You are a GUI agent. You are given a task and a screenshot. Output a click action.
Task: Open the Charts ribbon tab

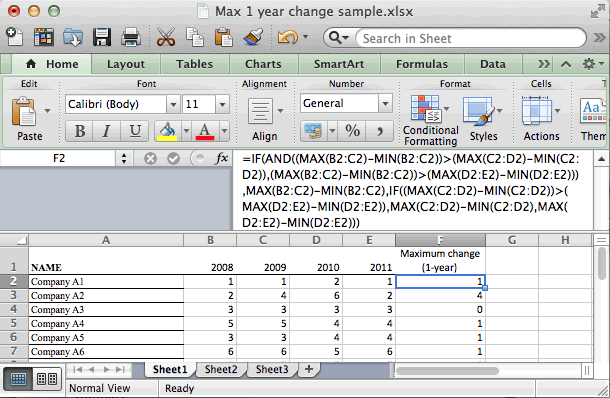point(263,64)
